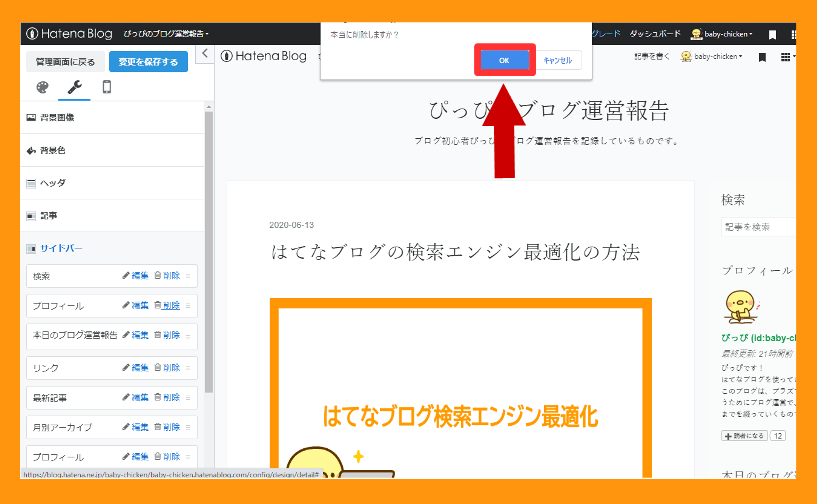817x504 pixels.
Task: Click the bookmark icon in the preview header
Action: pos(762,57)
